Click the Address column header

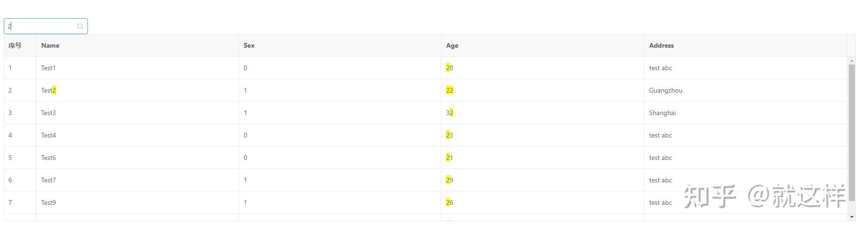pyautogui.click(x=661, y=45)
